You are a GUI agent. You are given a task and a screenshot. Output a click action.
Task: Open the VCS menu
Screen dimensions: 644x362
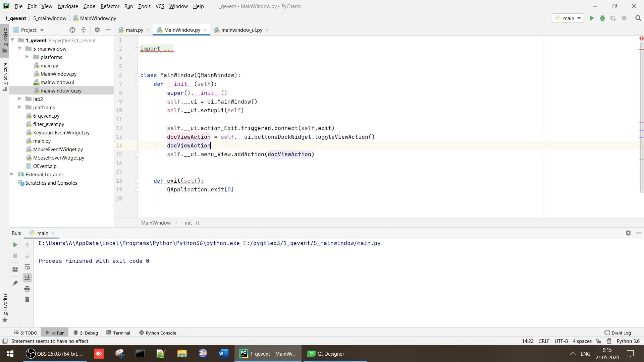(x=160, y=6)
